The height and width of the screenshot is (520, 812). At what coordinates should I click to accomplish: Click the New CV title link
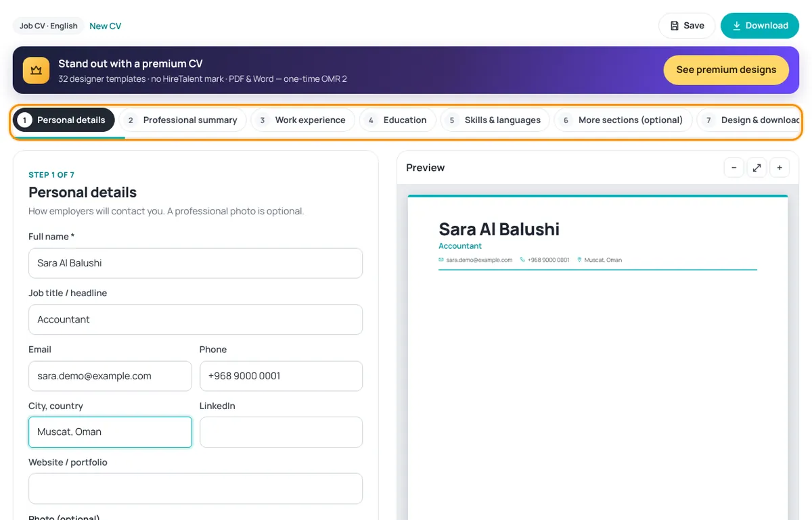point(106,26)
